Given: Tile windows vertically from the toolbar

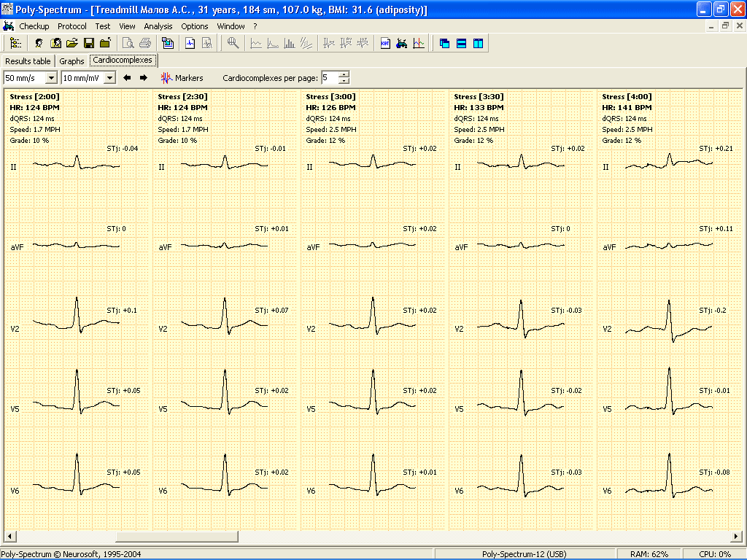Looking at the screenshot, I should click(x=478, y=43).
